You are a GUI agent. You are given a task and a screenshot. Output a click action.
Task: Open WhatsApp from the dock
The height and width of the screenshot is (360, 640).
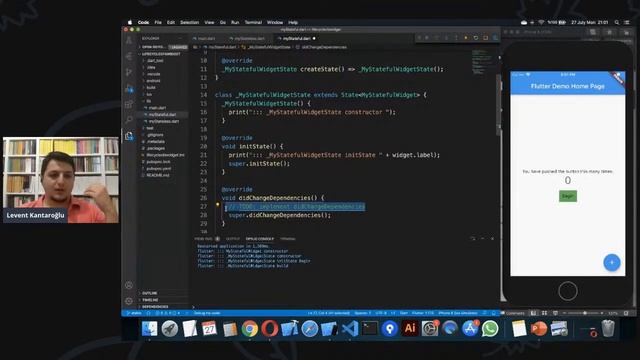click(490, 329)
